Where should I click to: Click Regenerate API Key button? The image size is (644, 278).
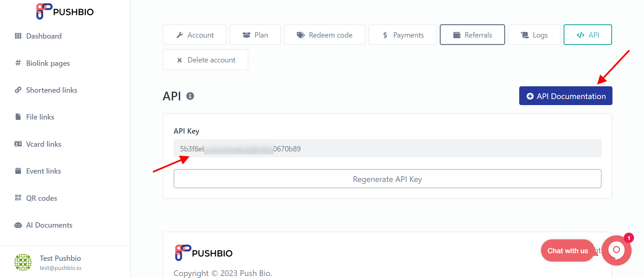coord(387,179)
